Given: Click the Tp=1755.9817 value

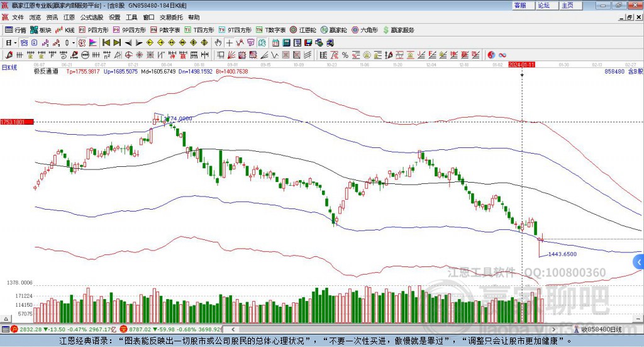Looking at the screenshot, I should [x=83, y=71].
